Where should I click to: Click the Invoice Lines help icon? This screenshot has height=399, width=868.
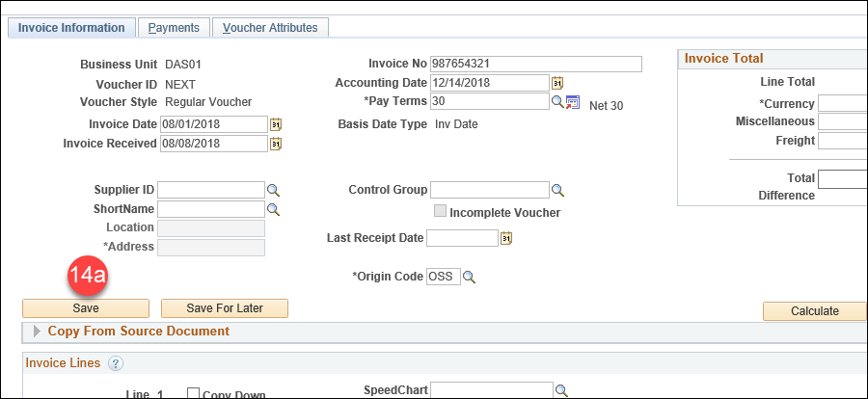pos(115,363)
